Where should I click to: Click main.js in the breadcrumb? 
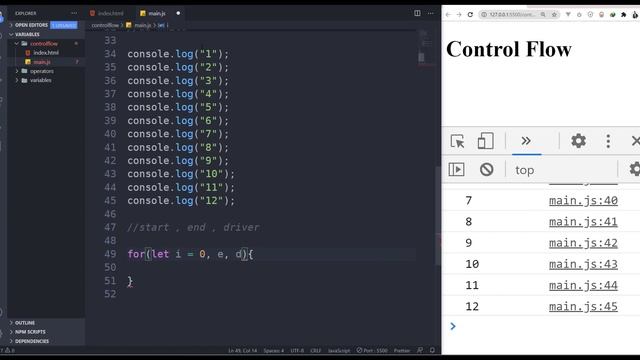[x=142, y=25]
